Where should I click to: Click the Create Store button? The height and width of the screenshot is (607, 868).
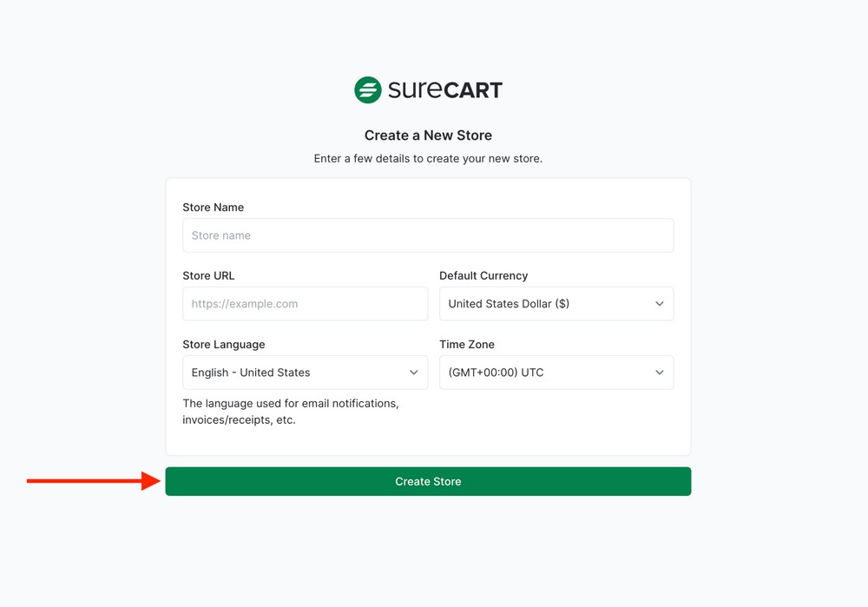point(428,480)
